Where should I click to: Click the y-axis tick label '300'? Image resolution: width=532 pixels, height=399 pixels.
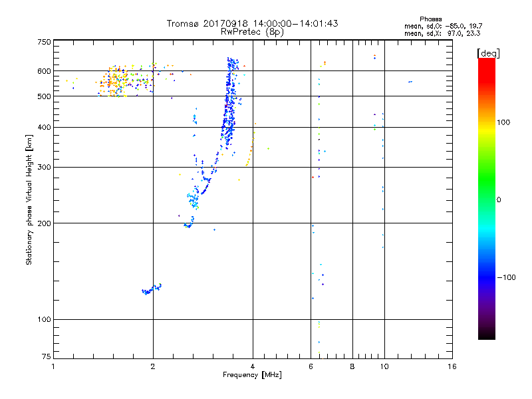click(x=44, y=168)
